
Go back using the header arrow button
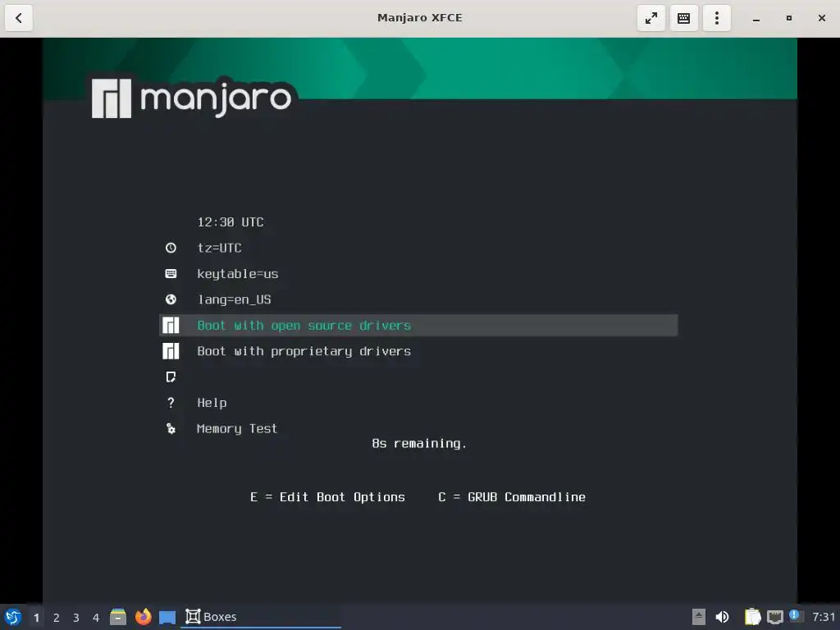pyautogui.click(x=19, y=18)
